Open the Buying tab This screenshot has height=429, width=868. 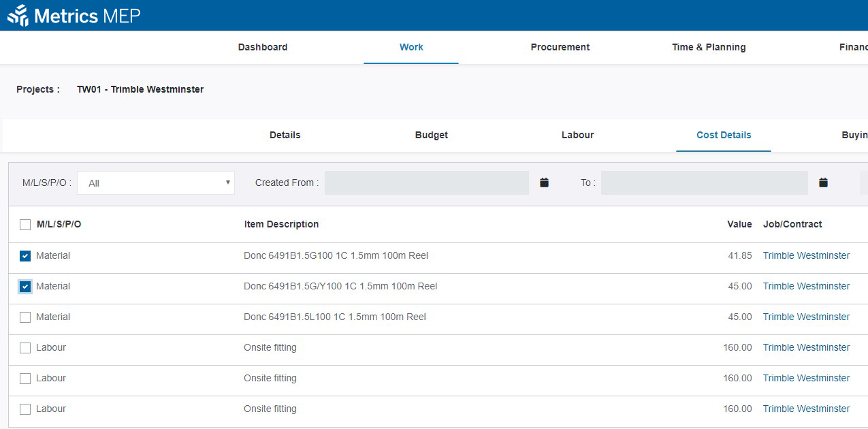pos(854,135)
